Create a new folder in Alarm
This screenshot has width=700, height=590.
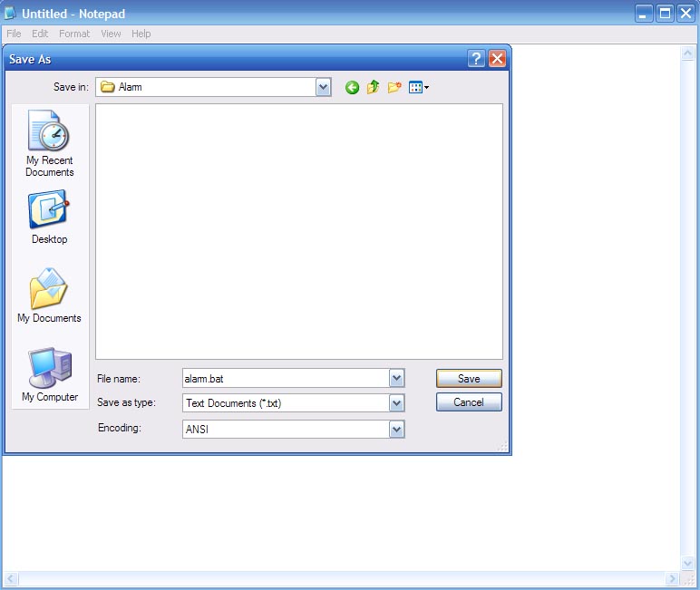[394, 87]
